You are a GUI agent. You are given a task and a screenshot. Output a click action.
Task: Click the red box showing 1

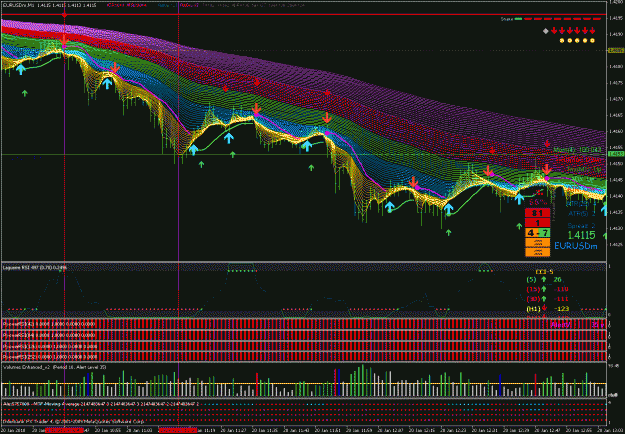point(537,223)
